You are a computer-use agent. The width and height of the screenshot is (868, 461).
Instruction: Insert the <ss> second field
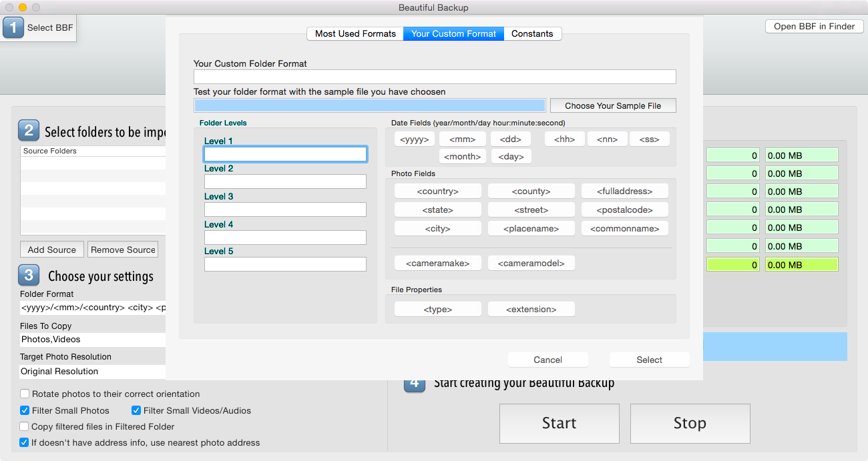[x=650, y=139]
